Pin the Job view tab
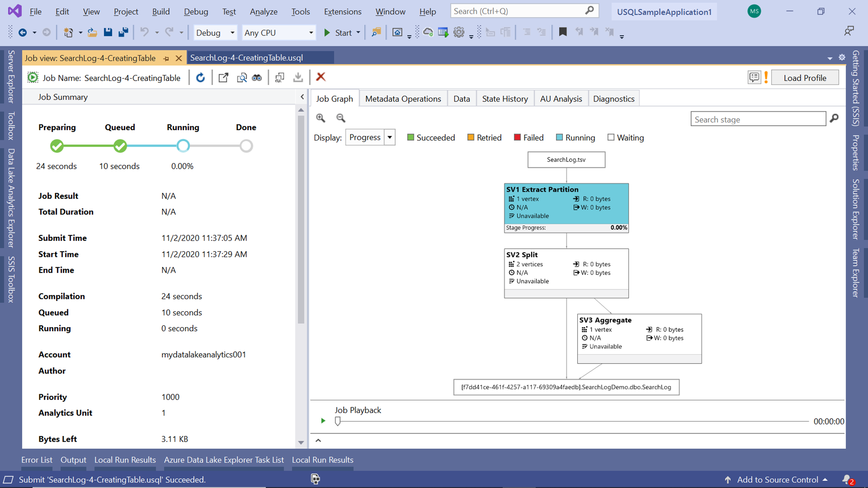This screenshot has height=488, width=868. (167, 58)
